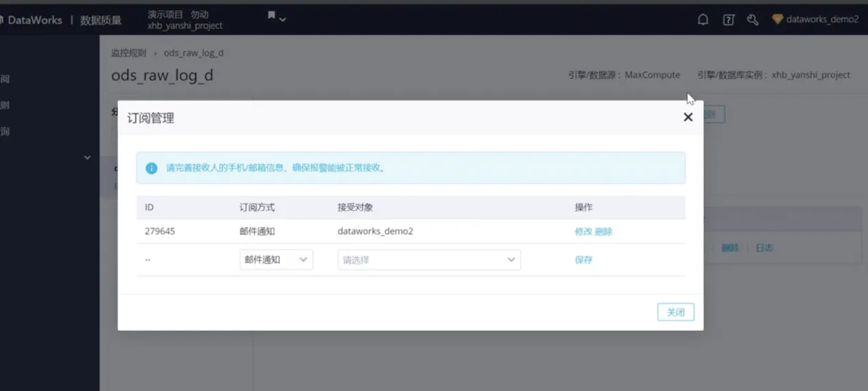
Task: Click the 演示项目 project label
Action: [x=166, y=14]
